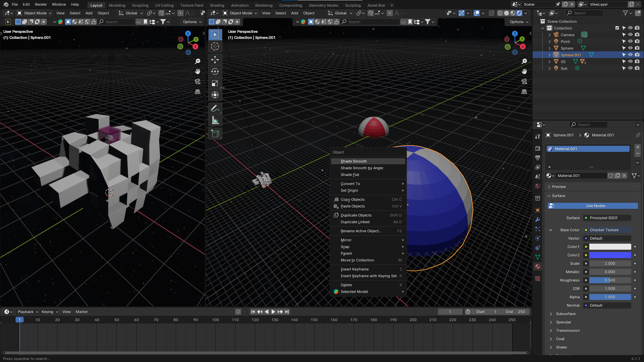Toggle Camera visibility eye icon
The width and height of the screenshot is (644, 362).
pos(630,35)
